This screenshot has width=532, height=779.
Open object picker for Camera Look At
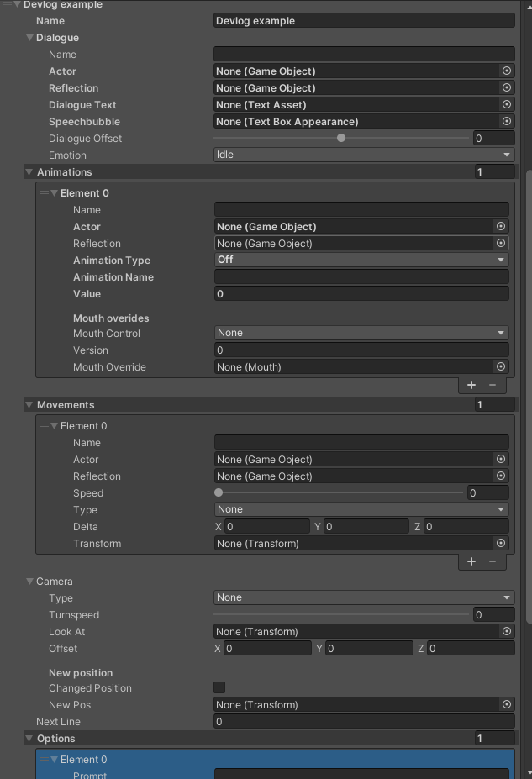pos(506,631)
